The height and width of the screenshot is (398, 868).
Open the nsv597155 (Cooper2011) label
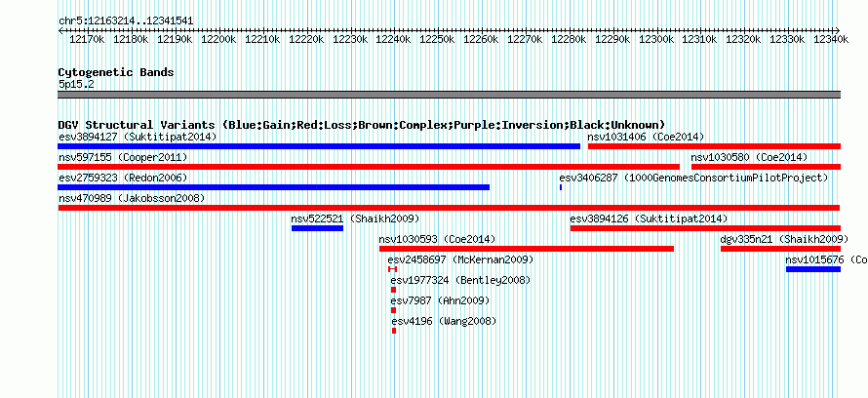pyautogui.click(x=123, y=158)
